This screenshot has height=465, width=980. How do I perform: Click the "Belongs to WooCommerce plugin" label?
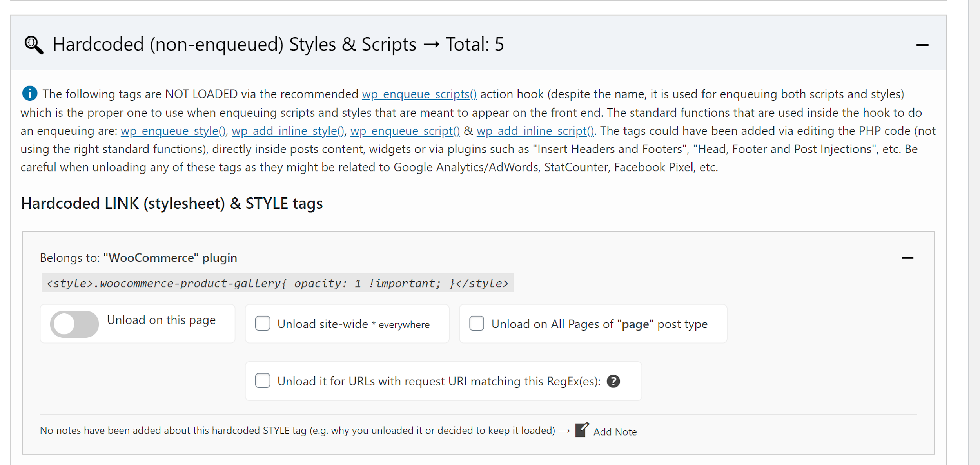[138, 258]
